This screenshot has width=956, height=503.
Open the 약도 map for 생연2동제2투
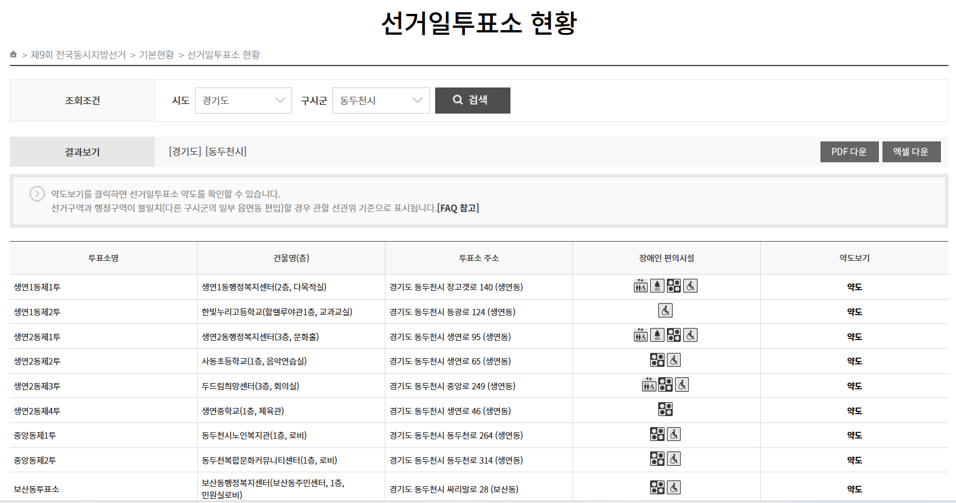pyautogui.click(x=854, y=362)
